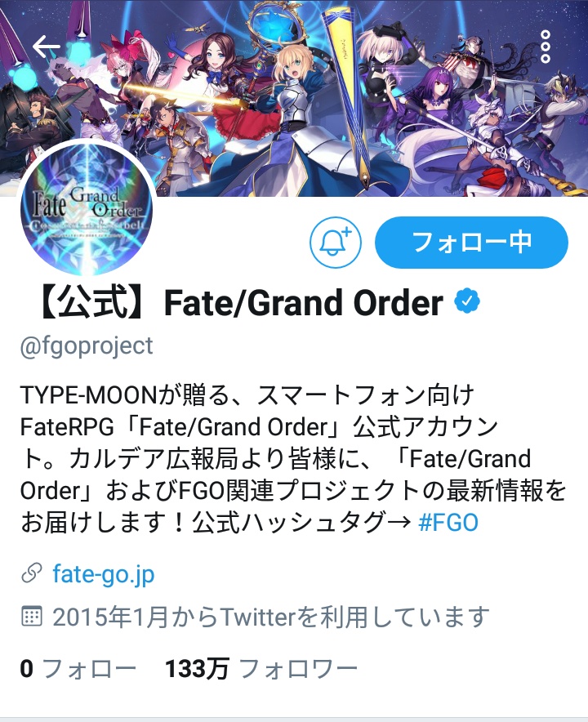Open the Fate/Grand Order profile avatar
The width and height of the screenshot is (588, 722).
point(87,208)
